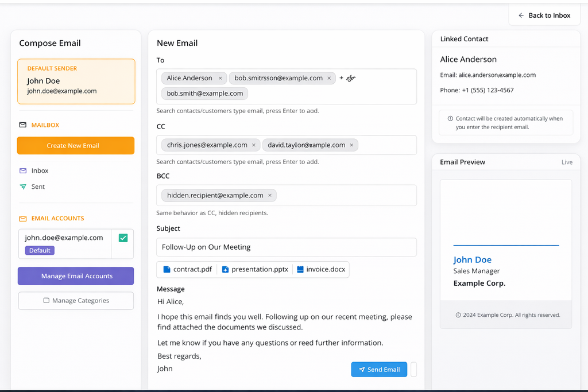Remove hidden.recipient@example.com from BCC

click(269, 195)
